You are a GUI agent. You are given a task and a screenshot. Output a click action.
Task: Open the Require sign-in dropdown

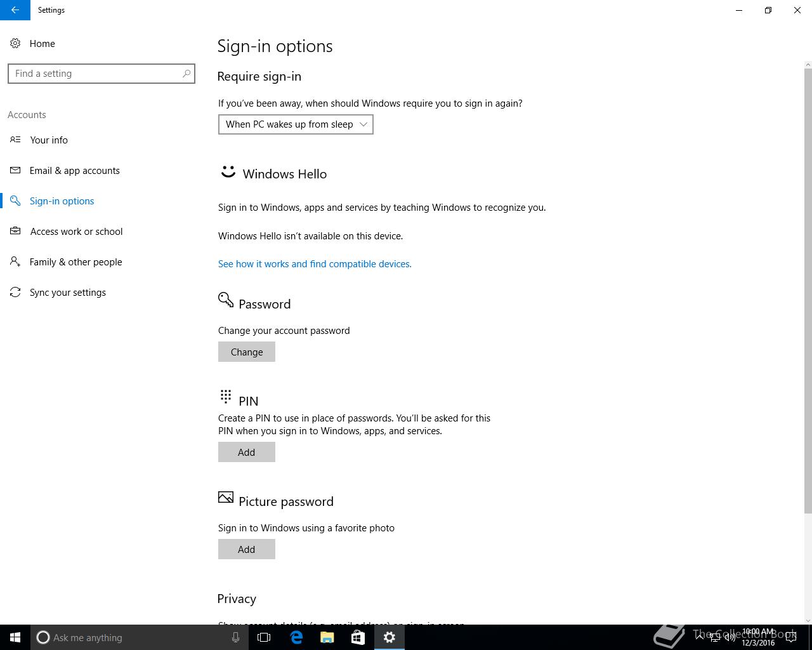pyautogui.click(x=296, y=124)
